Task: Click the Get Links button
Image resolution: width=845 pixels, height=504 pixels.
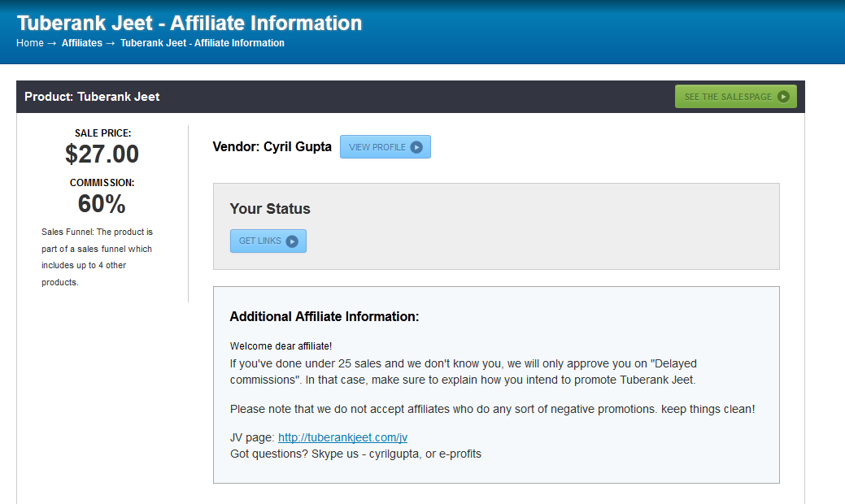Action: pyautogui.click(x=268, y=241)
